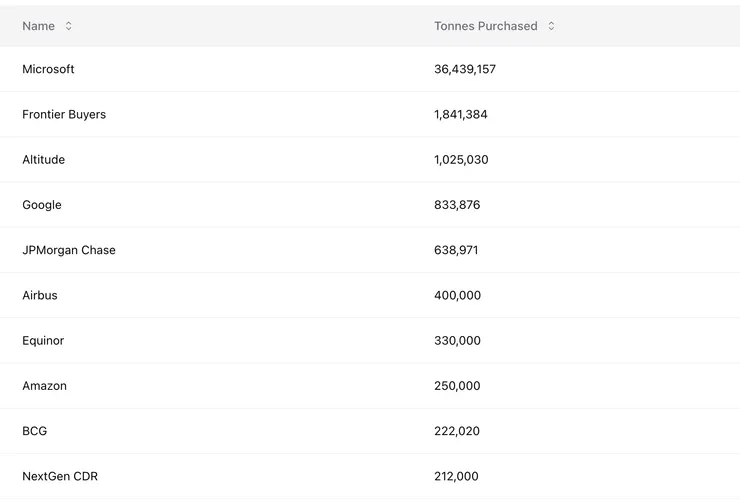
Task: Click on Google in the table
Action: click(x=42, y=205)
